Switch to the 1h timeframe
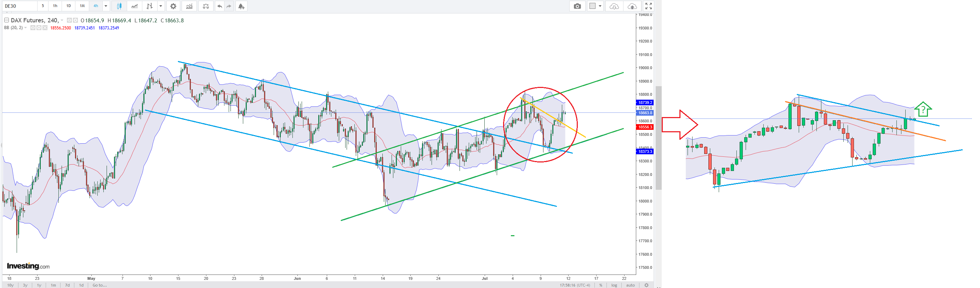The image size is (980, 288). [55, 6]
